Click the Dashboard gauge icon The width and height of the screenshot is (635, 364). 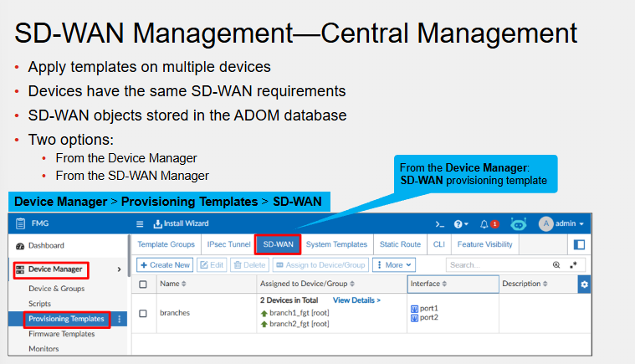click(20, 246)
